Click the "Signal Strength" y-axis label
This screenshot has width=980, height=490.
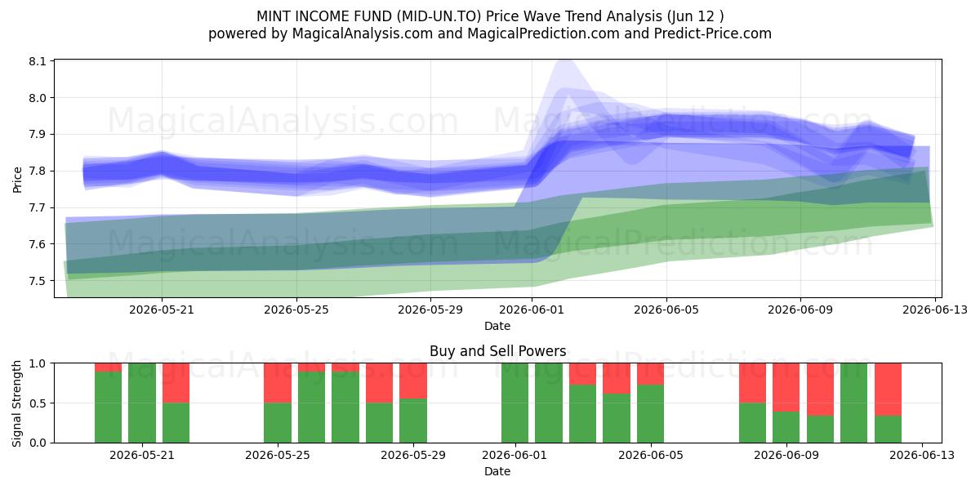(x=18, y=403)
